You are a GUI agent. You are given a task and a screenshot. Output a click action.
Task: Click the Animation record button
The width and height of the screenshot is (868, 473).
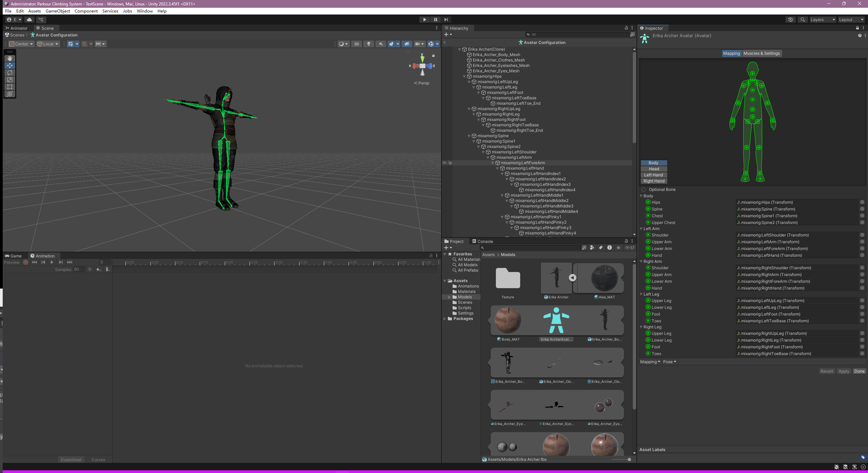coord(26,262)
